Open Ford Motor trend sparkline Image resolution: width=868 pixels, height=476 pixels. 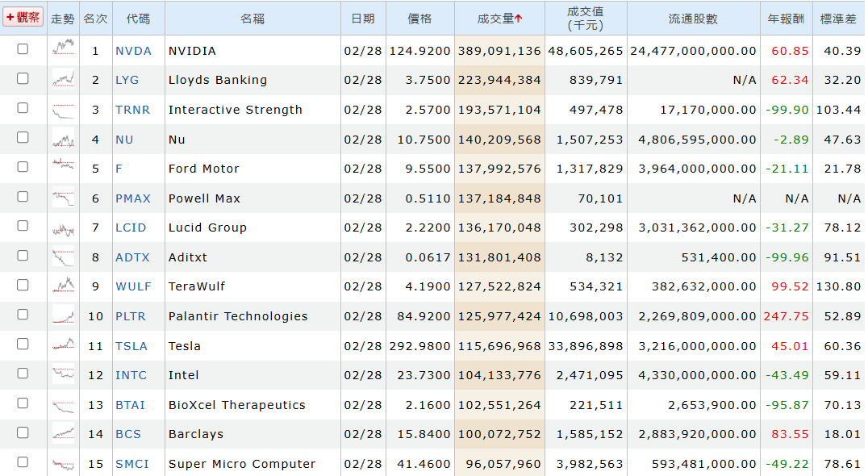pos(63,165)
